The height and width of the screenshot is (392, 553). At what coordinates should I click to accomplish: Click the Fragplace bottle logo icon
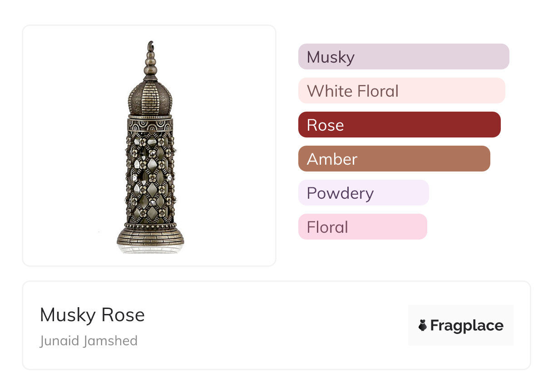(423, 325)
